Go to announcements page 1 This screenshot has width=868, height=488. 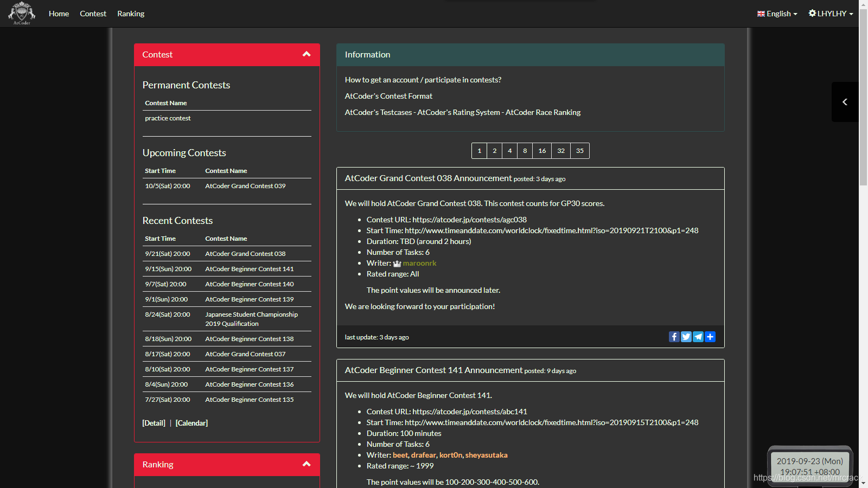(479, 151)
